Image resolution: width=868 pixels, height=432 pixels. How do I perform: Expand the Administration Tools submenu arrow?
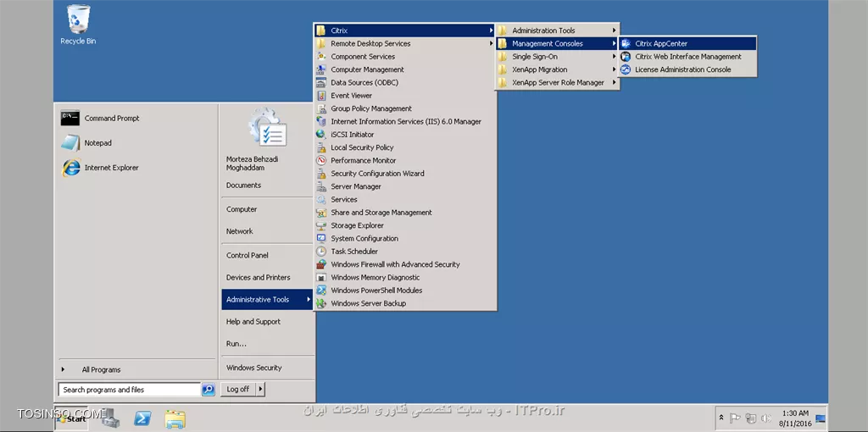[614, 30]
